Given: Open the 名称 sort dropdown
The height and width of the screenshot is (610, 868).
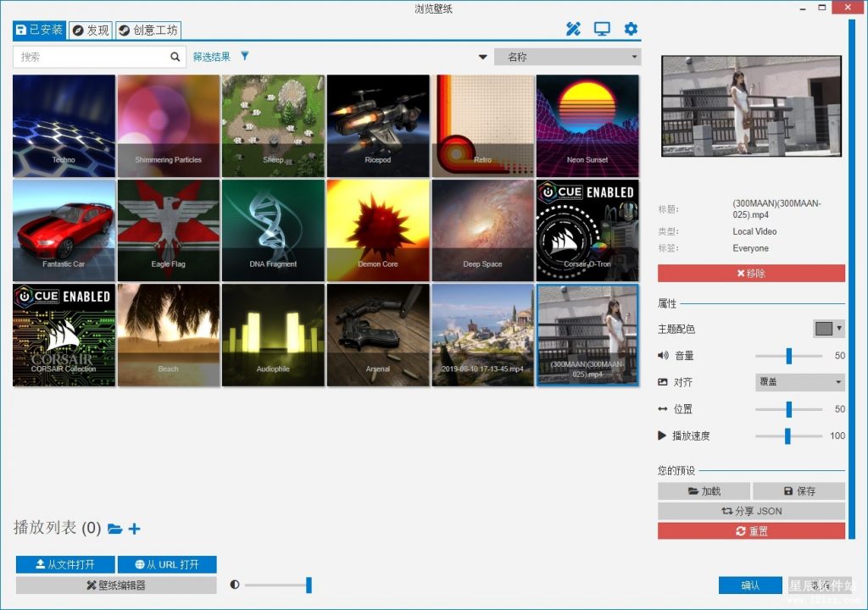Looking at the screenshot, I should coord(567,58).
